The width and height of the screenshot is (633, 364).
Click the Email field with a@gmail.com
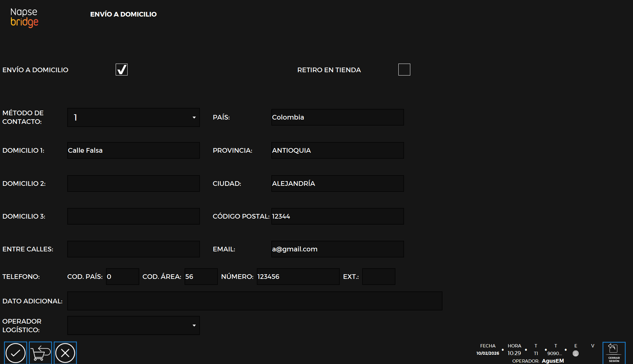(x=337, y=249)
